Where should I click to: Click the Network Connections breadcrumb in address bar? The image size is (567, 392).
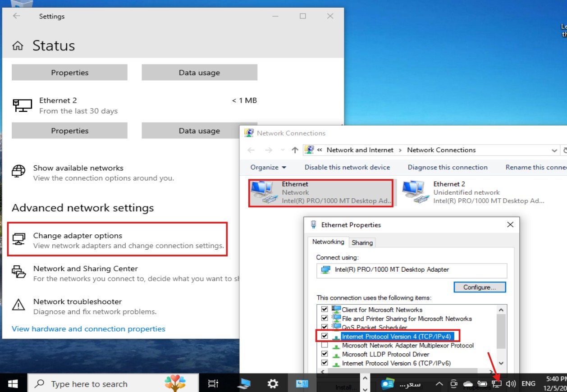tap(441, 150)
